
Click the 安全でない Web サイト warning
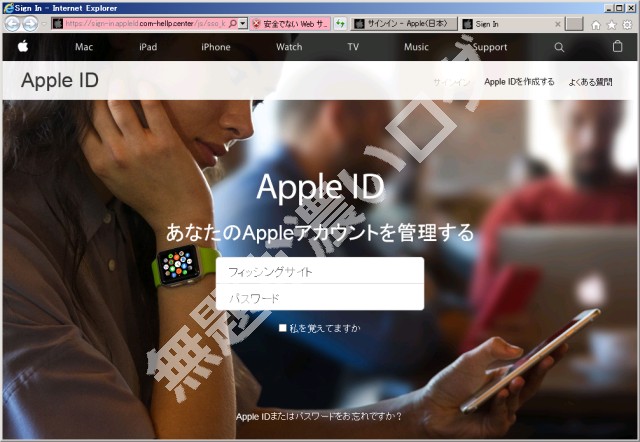pos(290,24)
